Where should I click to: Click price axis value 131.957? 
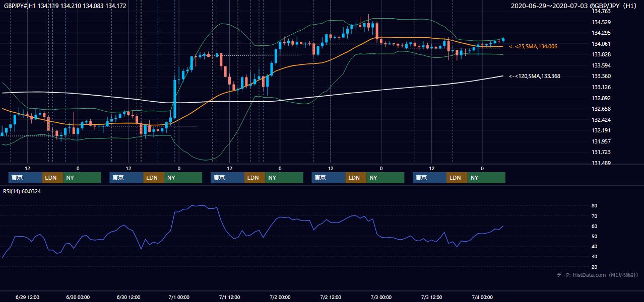point(601,141)
